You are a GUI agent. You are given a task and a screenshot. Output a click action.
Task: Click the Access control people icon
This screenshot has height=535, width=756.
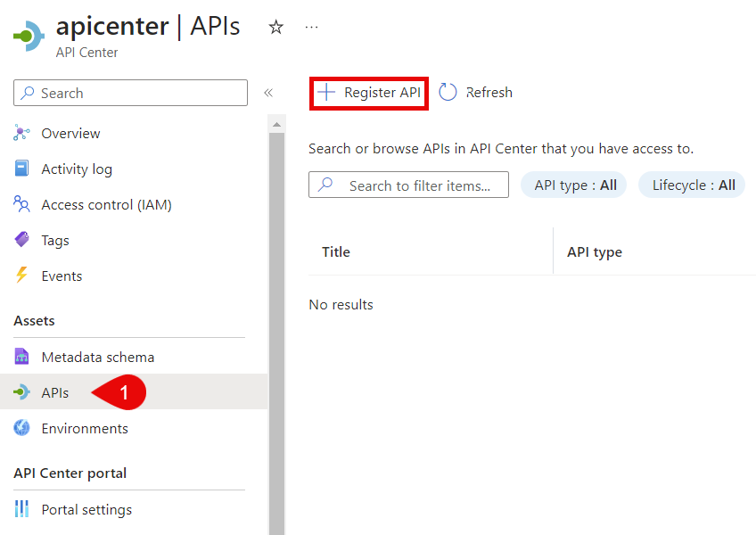pos(21,204)
